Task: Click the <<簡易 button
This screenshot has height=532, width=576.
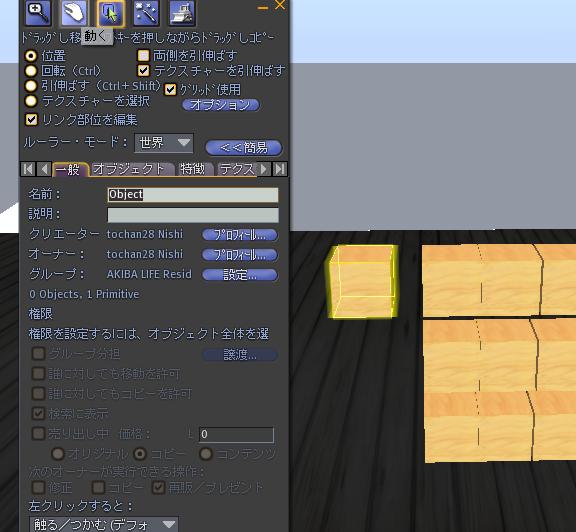Action: click(244, 148)
